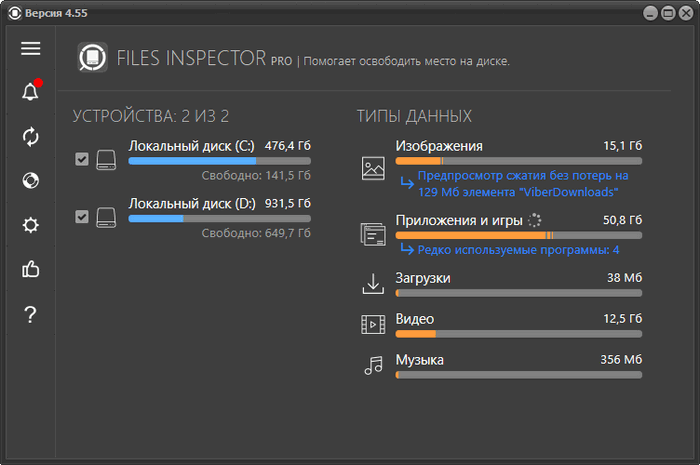Open the Загрузки category
Image resolution: width=700 pixels, height=465 pixels.
423,278
